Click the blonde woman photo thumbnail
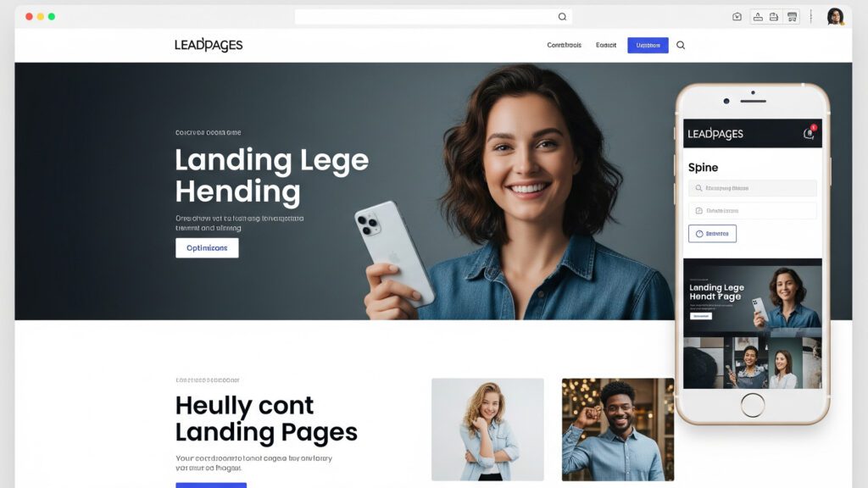Screen dimensions: 868x488 [487, 430]
